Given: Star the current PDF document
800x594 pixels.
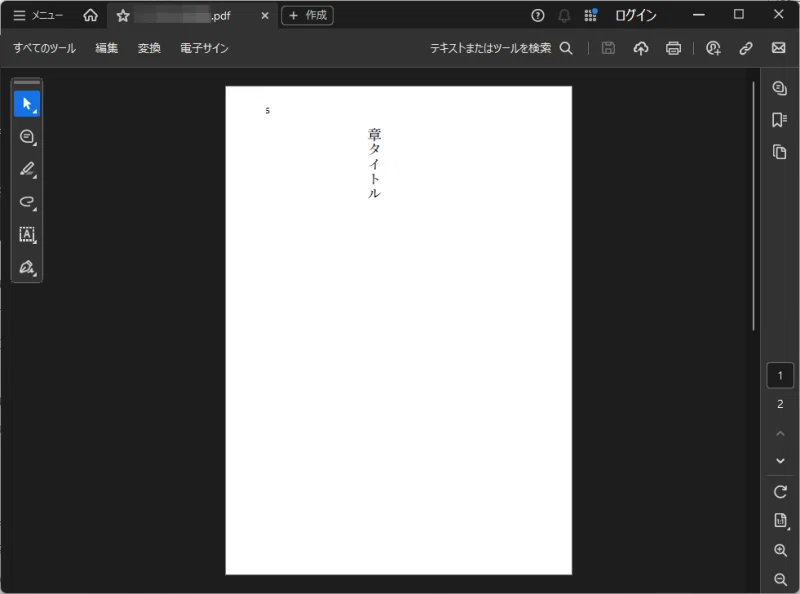Looking at the screenshot, I should [123, 16].
